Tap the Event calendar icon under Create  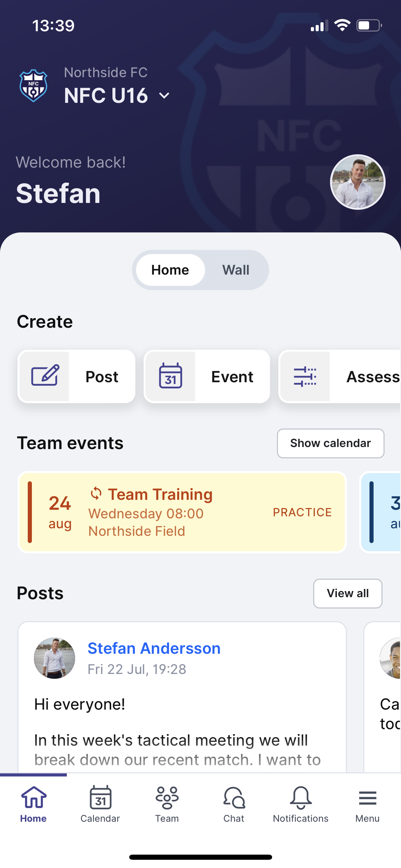click(171, 376)
